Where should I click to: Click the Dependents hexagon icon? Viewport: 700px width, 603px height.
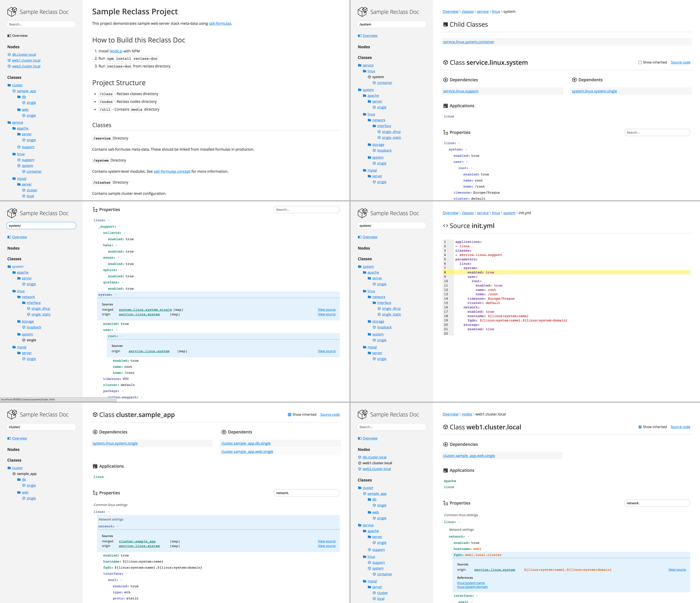pyautogui.click(x=574, y=80)
